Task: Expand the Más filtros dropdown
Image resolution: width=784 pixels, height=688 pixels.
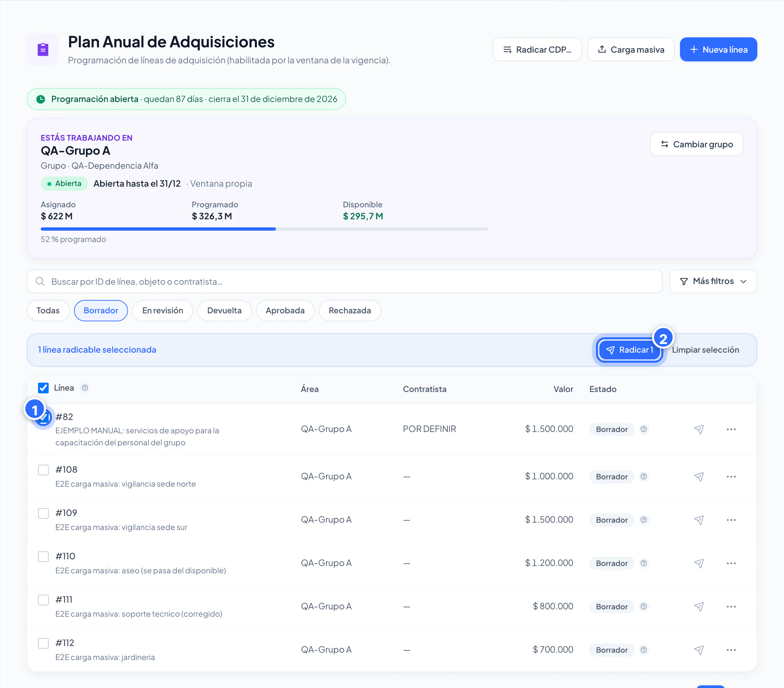Action: (713, 281)
